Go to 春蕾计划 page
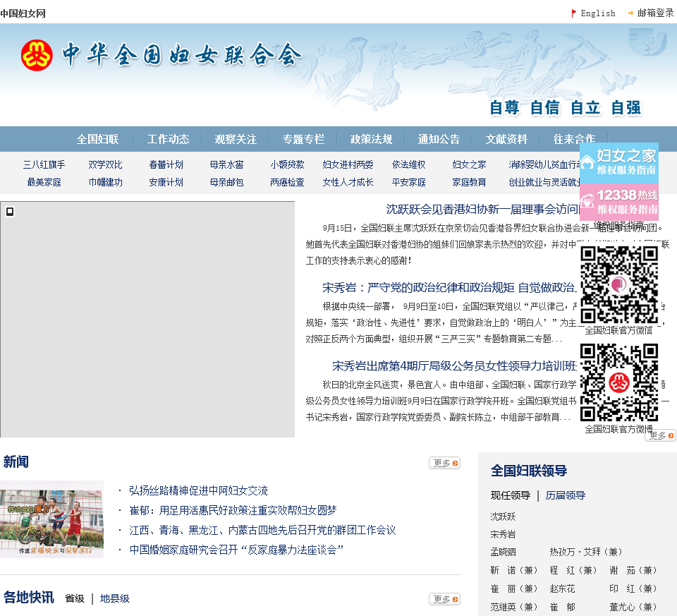 click(166, 164)
